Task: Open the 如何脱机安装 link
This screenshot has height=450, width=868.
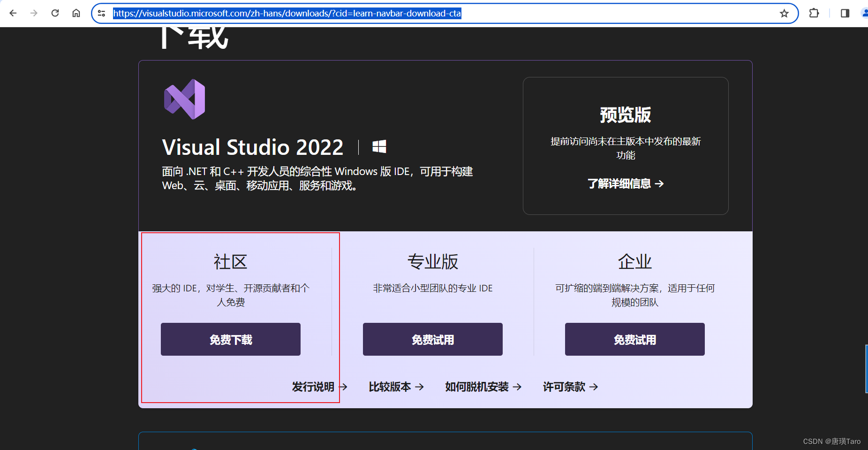Action: (x=483, y=387)
